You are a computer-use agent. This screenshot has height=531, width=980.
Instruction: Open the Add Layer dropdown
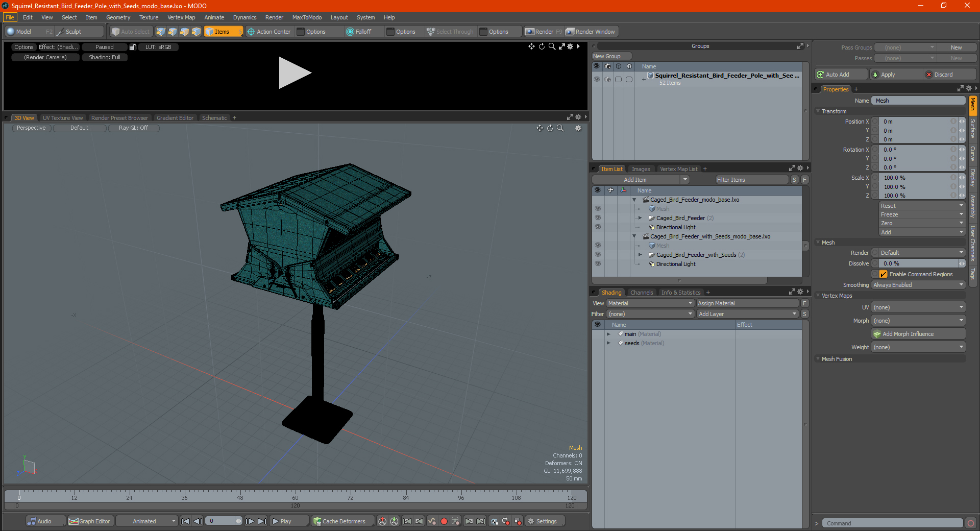748,314
